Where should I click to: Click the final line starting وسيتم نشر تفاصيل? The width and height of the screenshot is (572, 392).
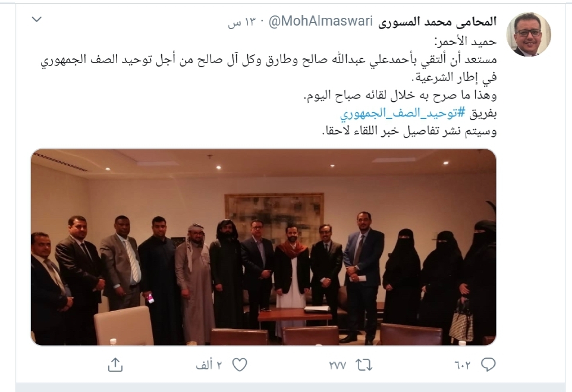click(409, 131)
